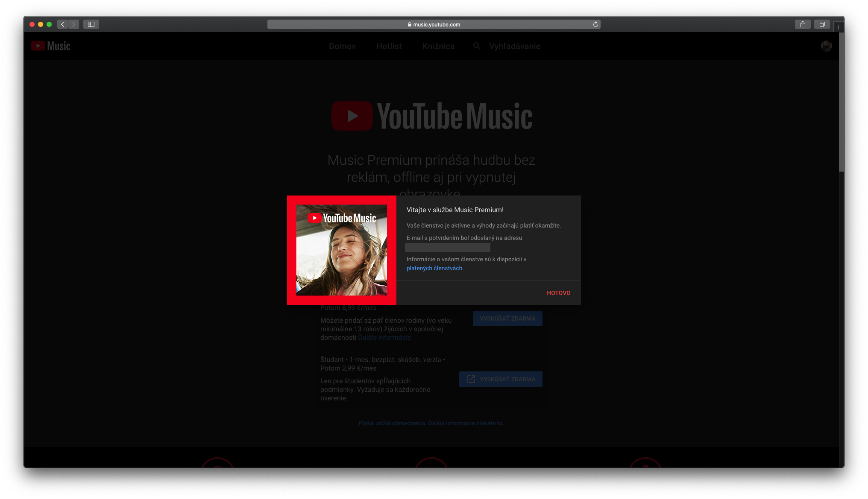
Task: Close window with red traffic light
Action: point(32,24)
